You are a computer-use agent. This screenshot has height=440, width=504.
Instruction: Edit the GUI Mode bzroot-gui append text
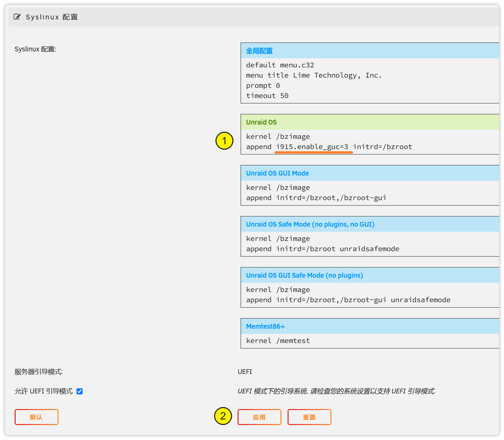pyautogui.click(x=331, y=198)
